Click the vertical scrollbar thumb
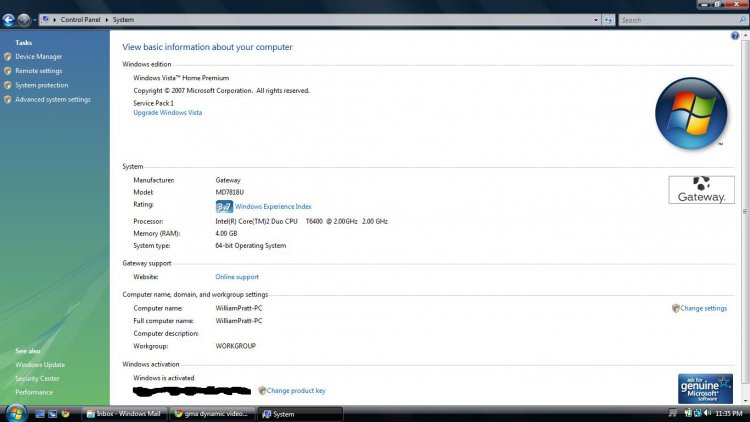This screenshot has width=750, height=422. tap(746, 211)
